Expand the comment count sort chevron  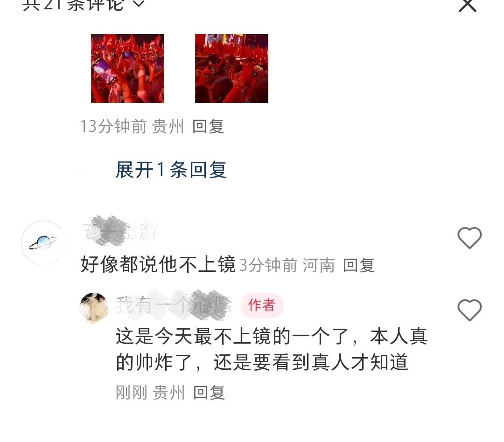point(139,4)
